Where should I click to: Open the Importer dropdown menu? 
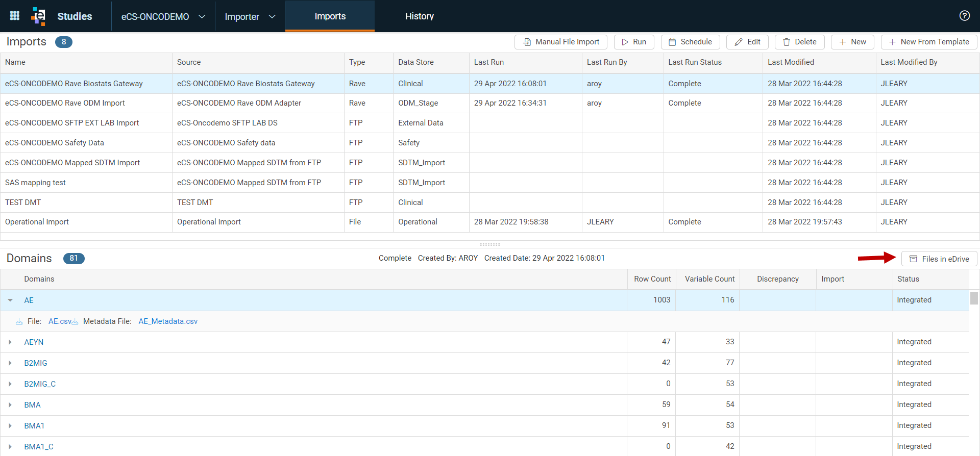click(x=250, y=16)
